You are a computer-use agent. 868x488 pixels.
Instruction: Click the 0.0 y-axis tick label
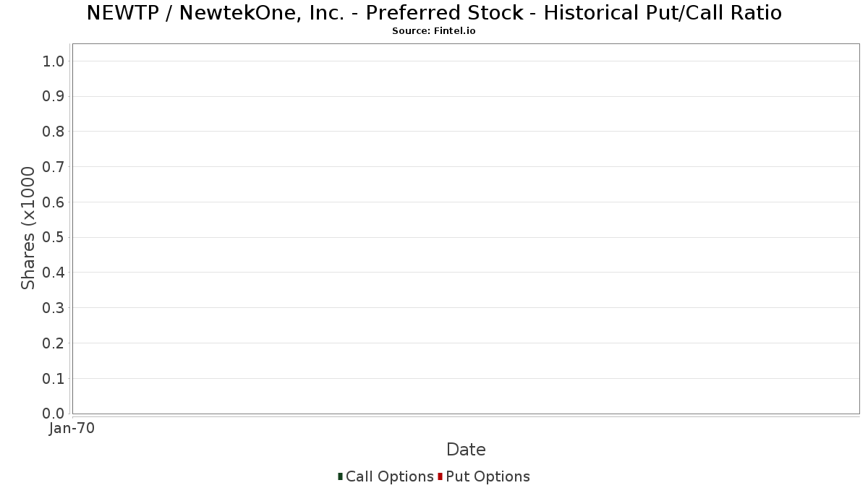pos(54,414)
